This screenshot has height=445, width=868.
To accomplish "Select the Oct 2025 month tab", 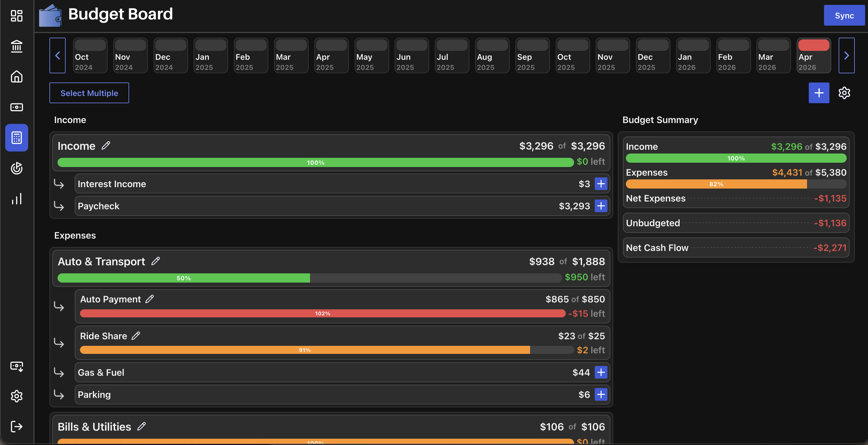I will point(573,55).
